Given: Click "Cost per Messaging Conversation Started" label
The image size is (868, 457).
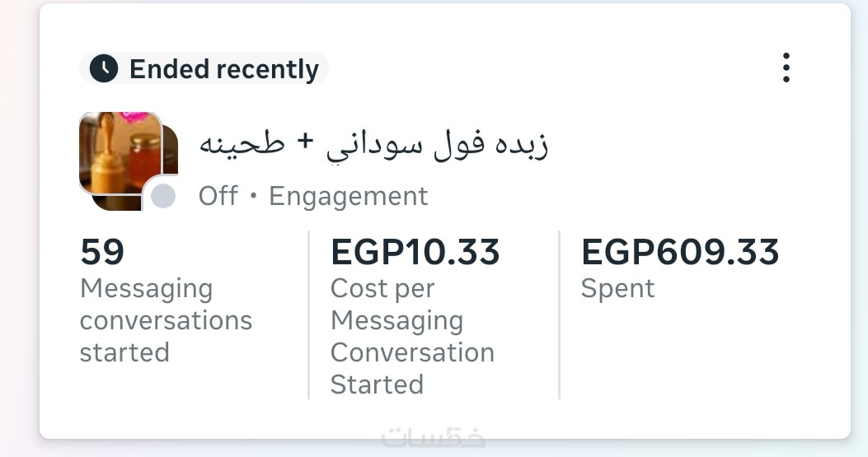Looking at the screenshot, I should click(412, 336).
